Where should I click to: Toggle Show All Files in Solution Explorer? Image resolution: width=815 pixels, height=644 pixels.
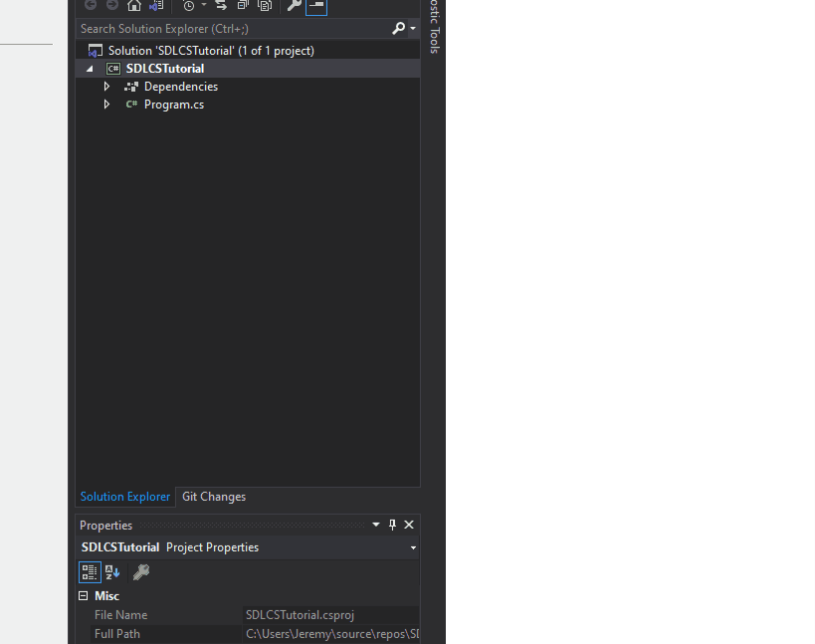click(265, 6)
